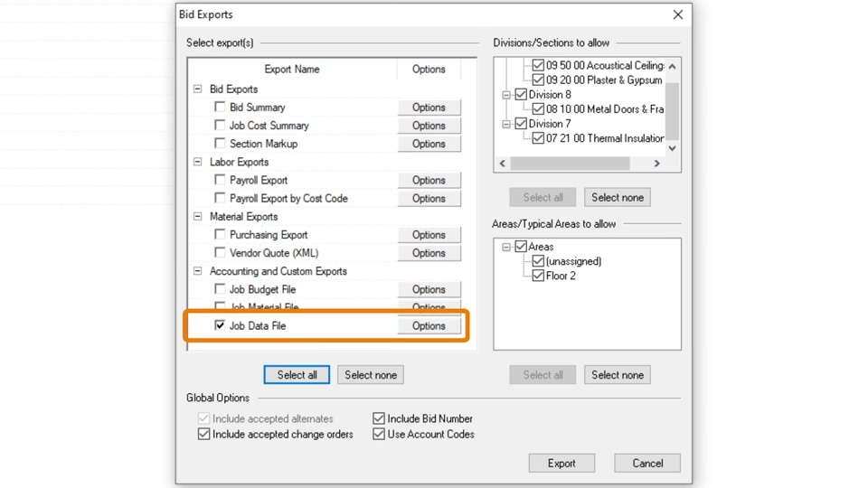Screen dimensions: 868x488
Task: Click the Export button
Action: coord(561,464)
